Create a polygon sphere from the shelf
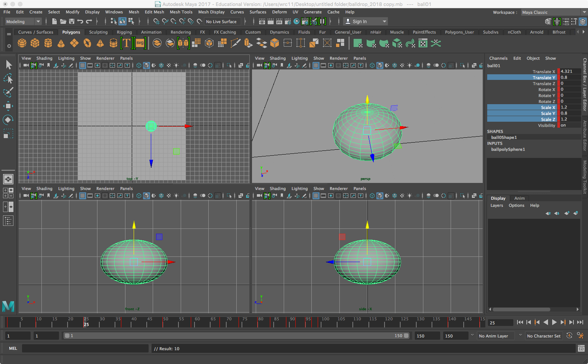 (x=22, y=43)
